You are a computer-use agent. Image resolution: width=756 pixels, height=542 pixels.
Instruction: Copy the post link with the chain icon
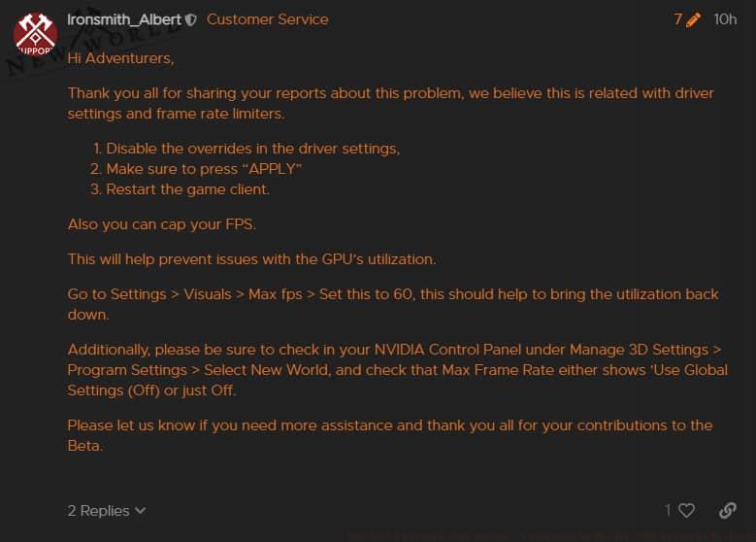click(x=727, y=510)
